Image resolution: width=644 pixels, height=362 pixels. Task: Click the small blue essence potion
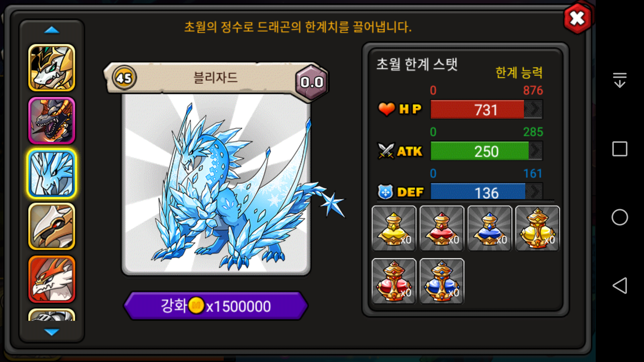point(490,229)
